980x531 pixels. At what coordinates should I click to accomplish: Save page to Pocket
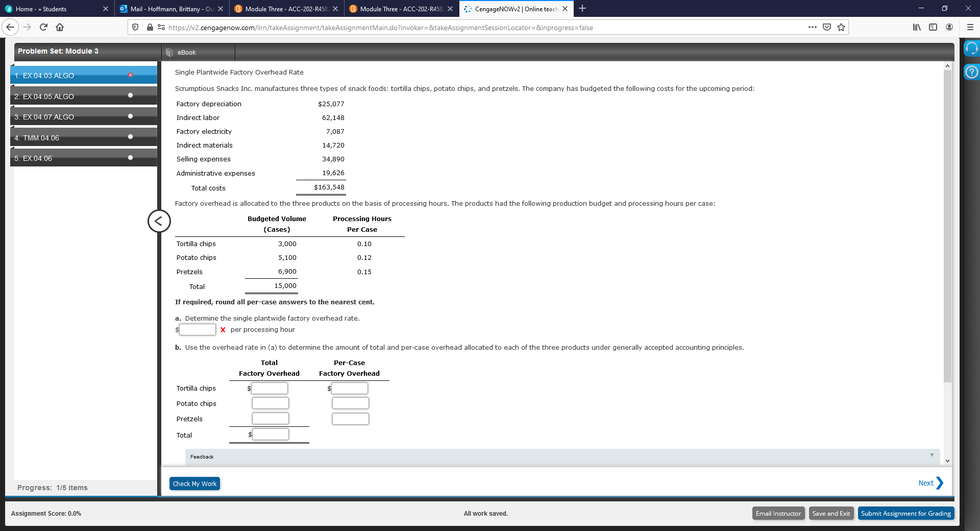pos(827,27)
